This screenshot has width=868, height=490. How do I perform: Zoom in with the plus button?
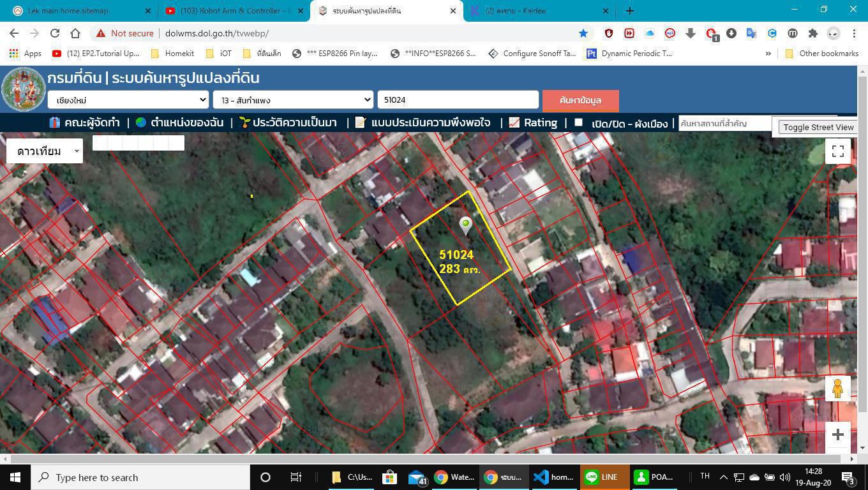coord(837,434)
